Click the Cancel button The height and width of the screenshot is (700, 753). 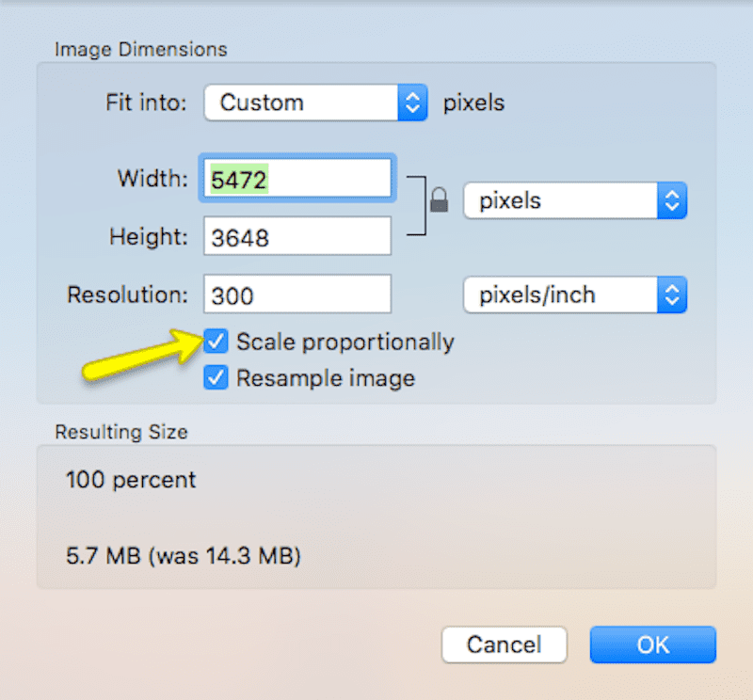click(505, 644)
